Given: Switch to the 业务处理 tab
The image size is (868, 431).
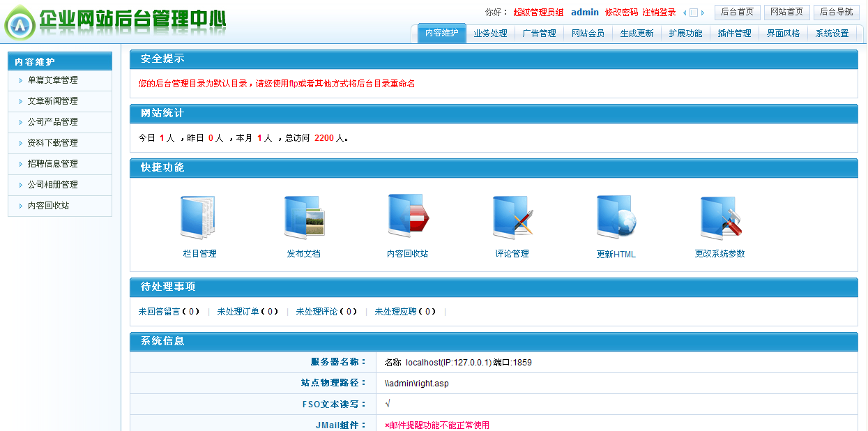Looking at the screenshot, I should click(490, 33).
